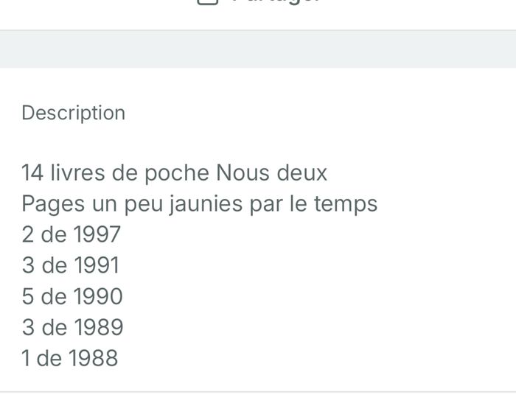Select the "Pages un peu jaunies" line
Screen dimensions: 516x420
tap(199, 203)
